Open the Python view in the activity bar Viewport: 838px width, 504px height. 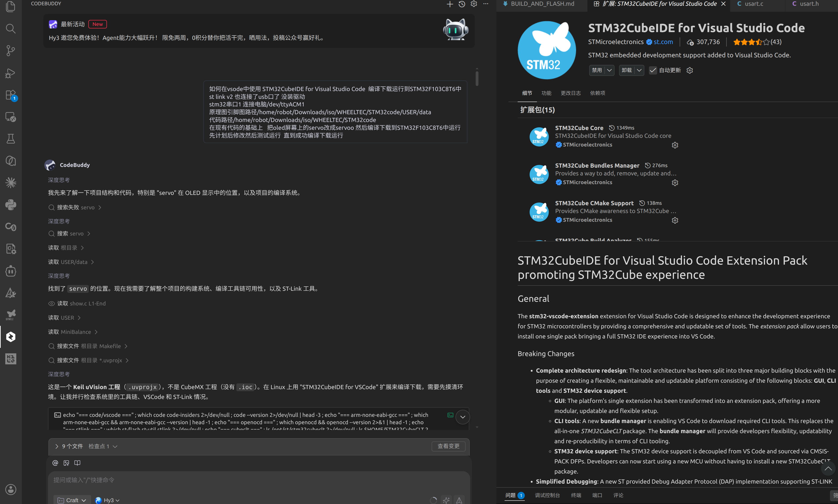[x=11, y=205]
